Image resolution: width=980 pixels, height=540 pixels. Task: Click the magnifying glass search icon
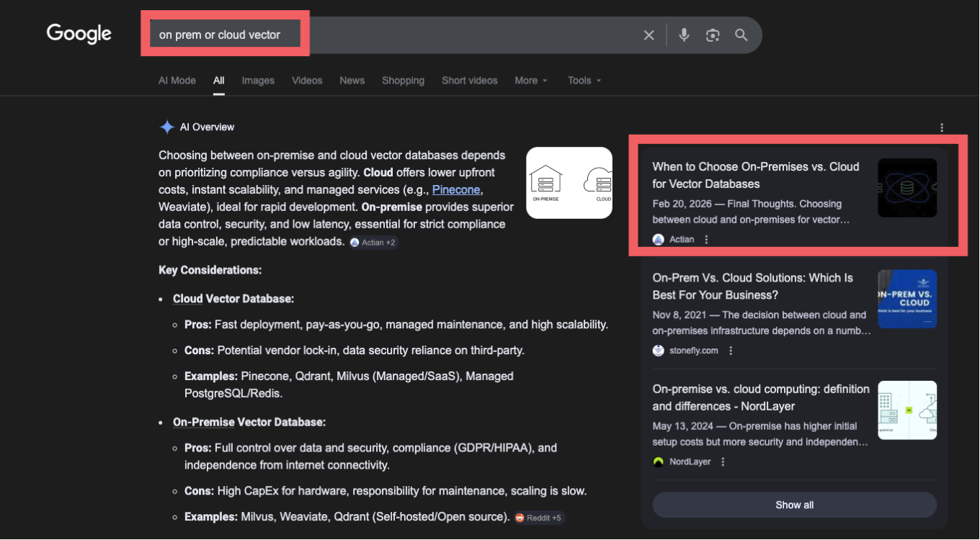pyautogui.click(x=741, y=35)
